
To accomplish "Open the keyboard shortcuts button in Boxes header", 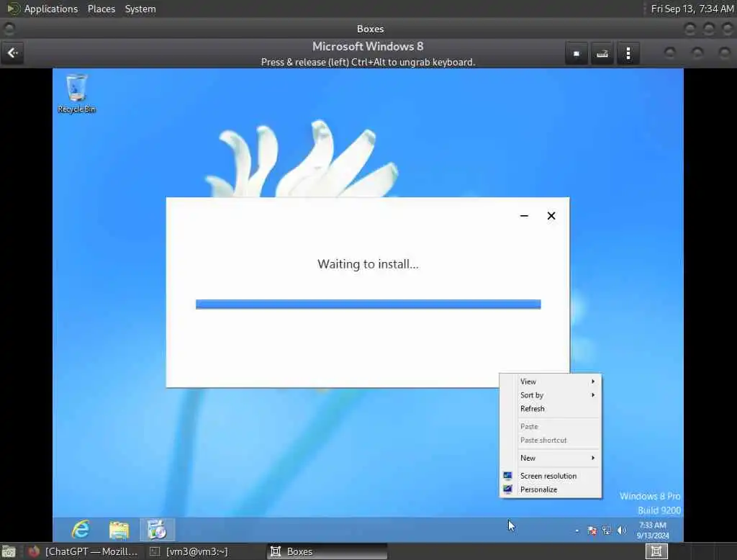I will [602, 53].
